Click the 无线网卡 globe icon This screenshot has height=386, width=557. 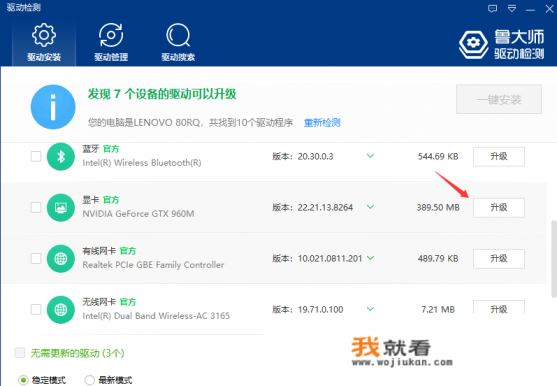(61, 310)
